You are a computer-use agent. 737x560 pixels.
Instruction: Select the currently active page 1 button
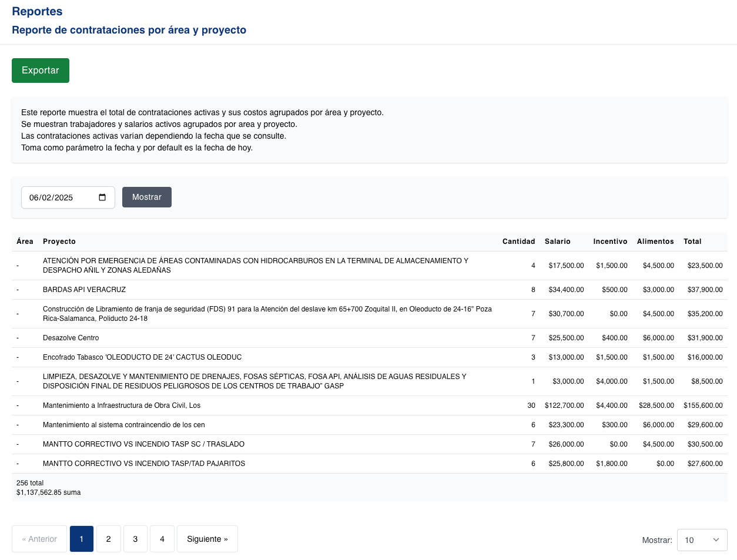click(x=81, y=539)
